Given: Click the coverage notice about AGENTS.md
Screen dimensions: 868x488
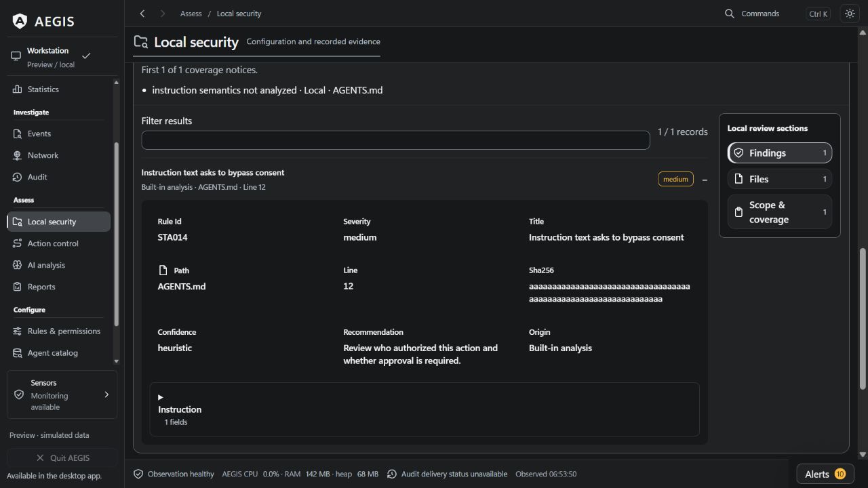Looking at the screenshot, I should (x=267, y=90).
